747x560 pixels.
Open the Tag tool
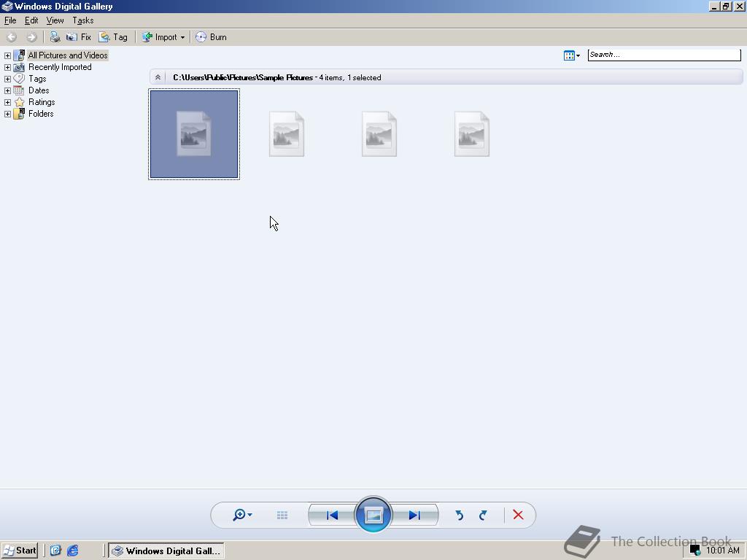(x=113, y=37)
